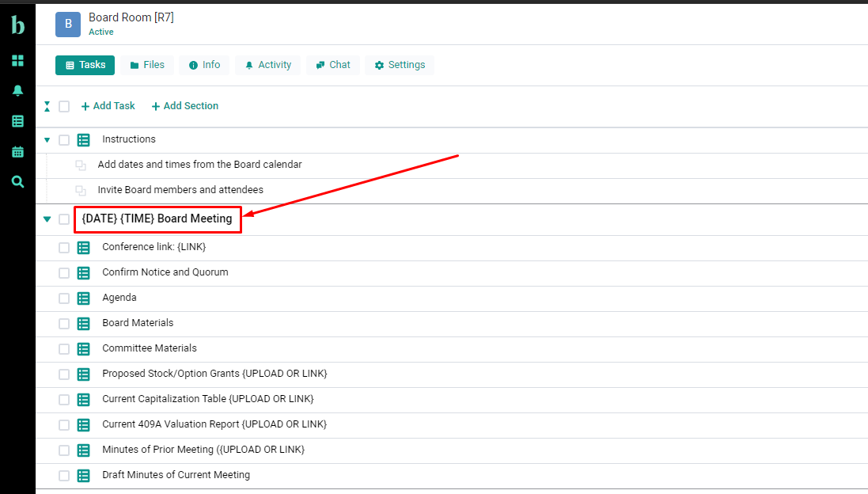
Task: Click Add Section
Action: coord(185,106)
